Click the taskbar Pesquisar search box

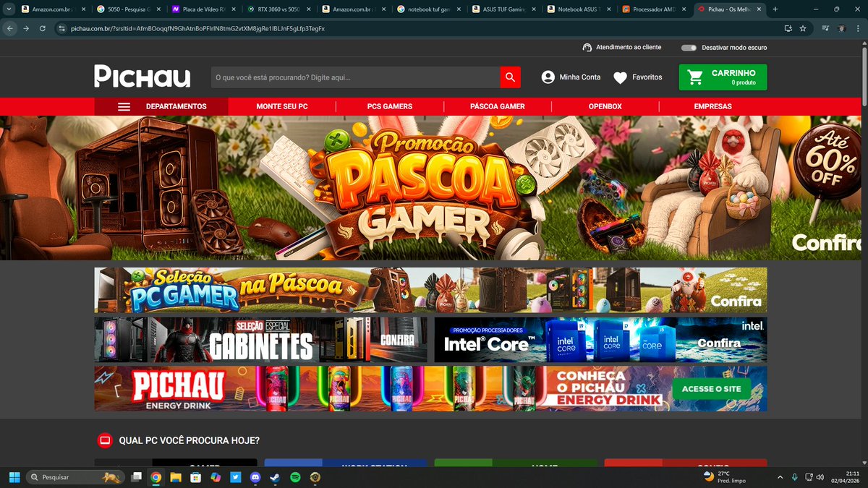point(75,477)
